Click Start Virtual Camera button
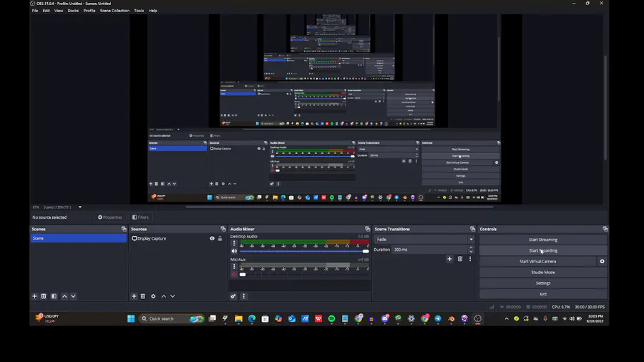 coord(537,261)
